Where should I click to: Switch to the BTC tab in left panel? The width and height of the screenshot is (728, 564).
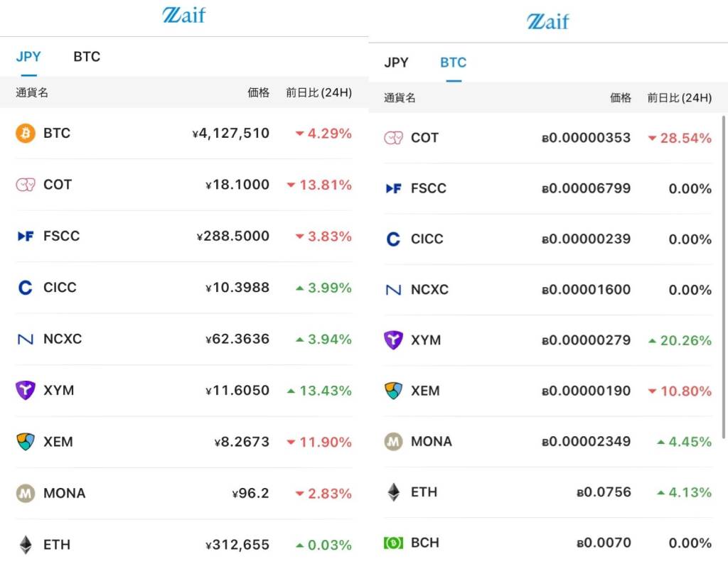click(87, 57)
